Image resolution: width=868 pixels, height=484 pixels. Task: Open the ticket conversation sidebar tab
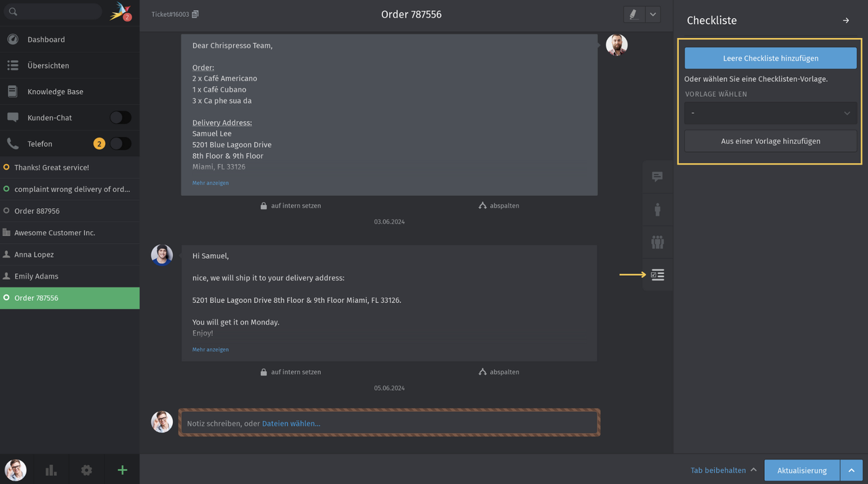tap(656, 176)
